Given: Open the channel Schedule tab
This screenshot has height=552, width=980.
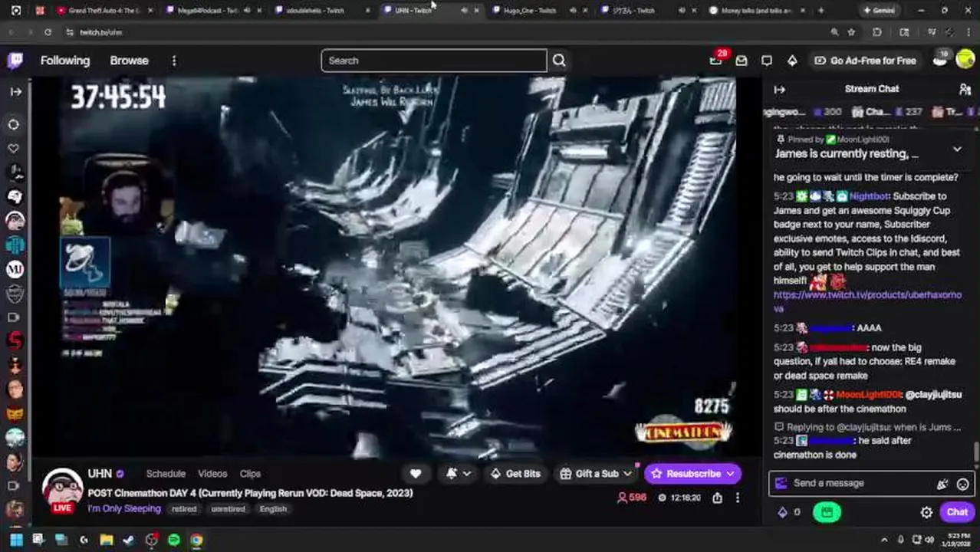Looking at the screenshot, I should coord(166,474).
